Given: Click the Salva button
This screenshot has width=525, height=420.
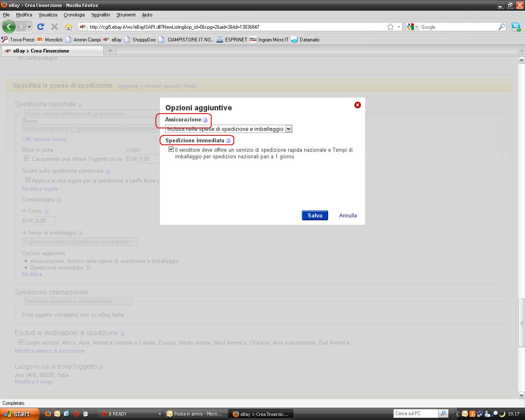Looking at the screenshot, I should tap(315, 215).
